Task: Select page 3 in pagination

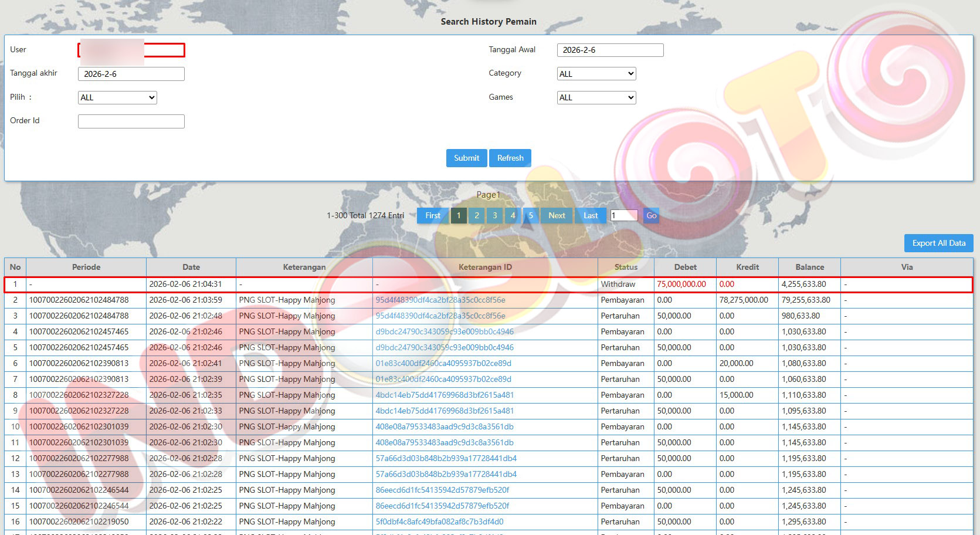Action: 494,215
